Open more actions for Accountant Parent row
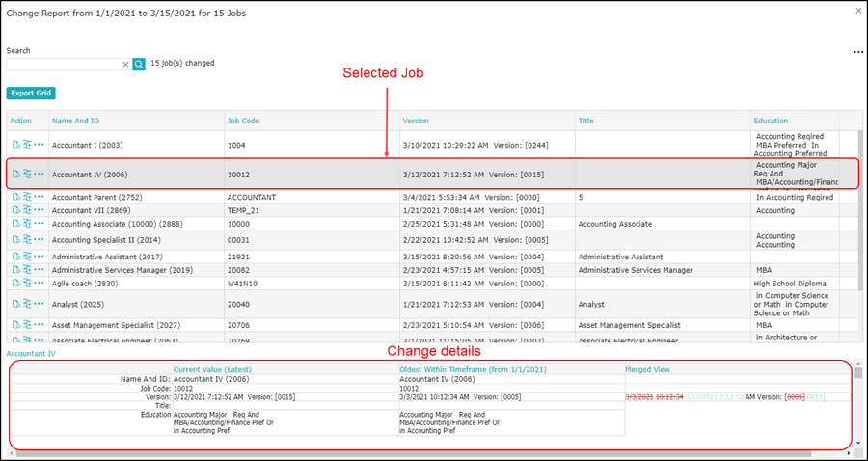The image size is (868, 461). tap(39, 197)
